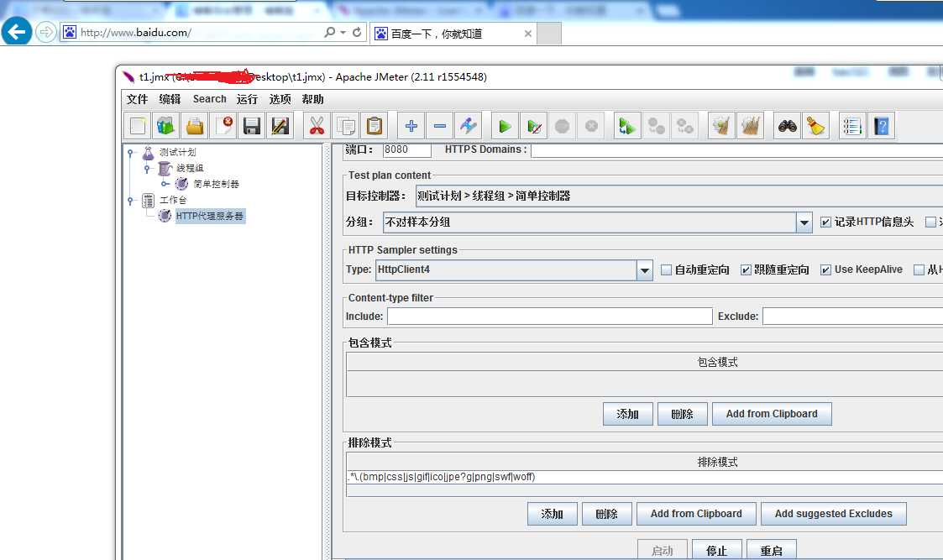Click the Paste clipboard icon
Screen dimensions: 943x560
375,126
